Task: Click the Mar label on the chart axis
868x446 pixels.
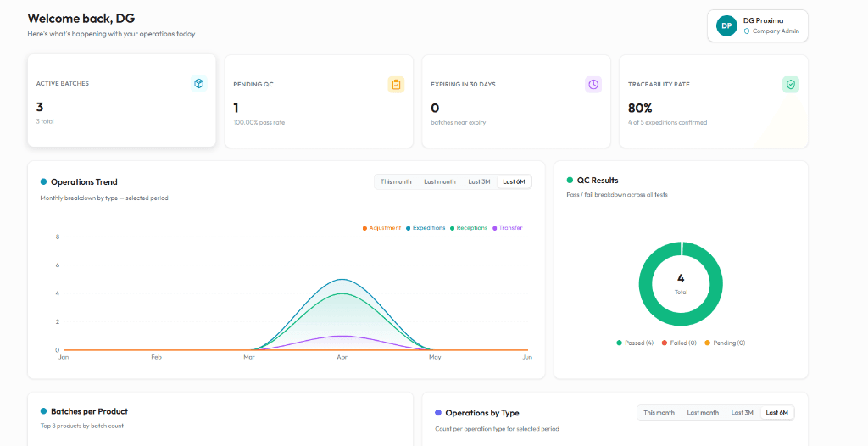Action: coord(249,357)
